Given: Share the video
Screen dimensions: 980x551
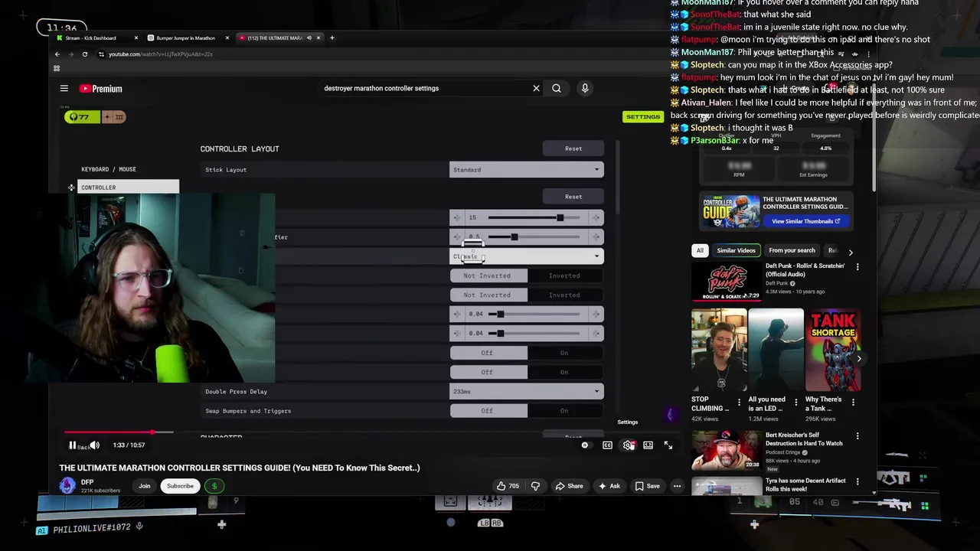Looking at the screenshot, I should [569, 486].
